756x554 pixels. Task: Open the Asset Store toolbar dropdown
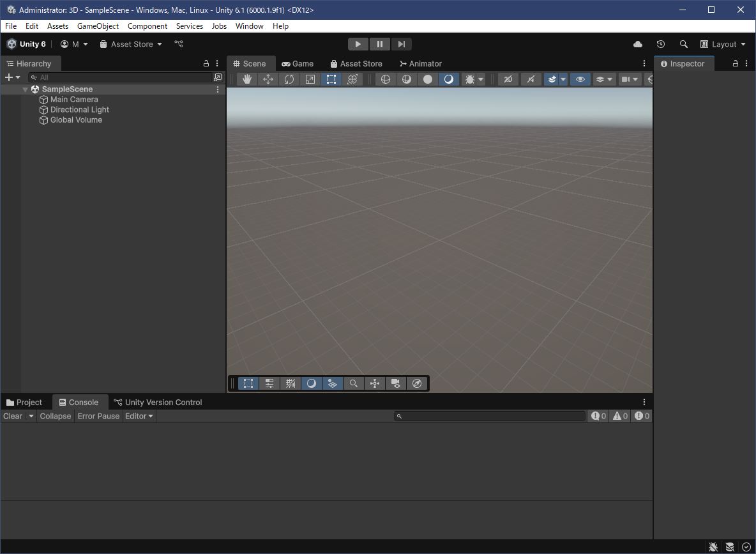point(131,44)
